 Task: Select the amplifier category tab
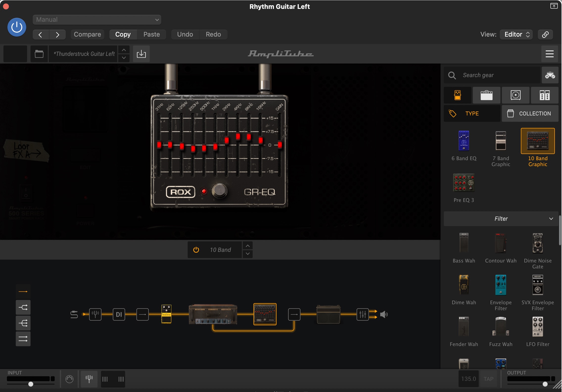point(487,95)
